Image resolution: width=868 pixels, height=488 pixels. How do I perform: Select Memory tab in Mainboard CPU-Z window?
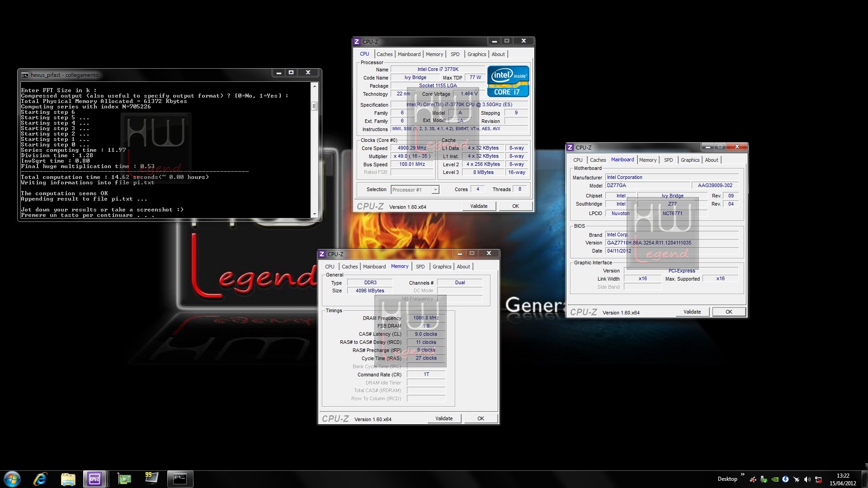[648, 160]
